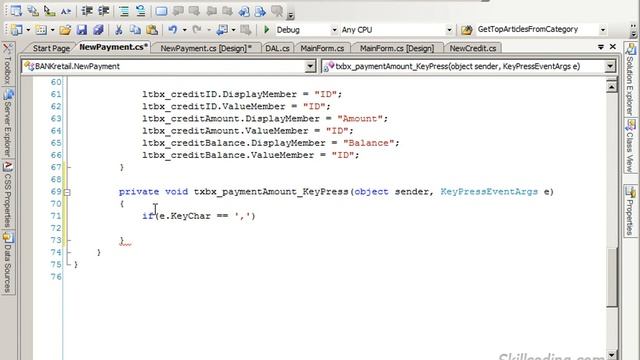Click the Navigate Forward icon
Image resolution: width=640 pixels, height=360 pixels.
246,30
